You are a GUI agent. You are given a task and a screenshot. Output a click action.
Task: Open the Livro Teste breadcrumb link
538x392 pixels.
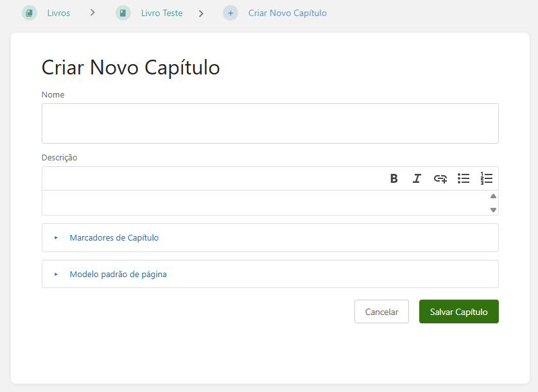point(162,13)
